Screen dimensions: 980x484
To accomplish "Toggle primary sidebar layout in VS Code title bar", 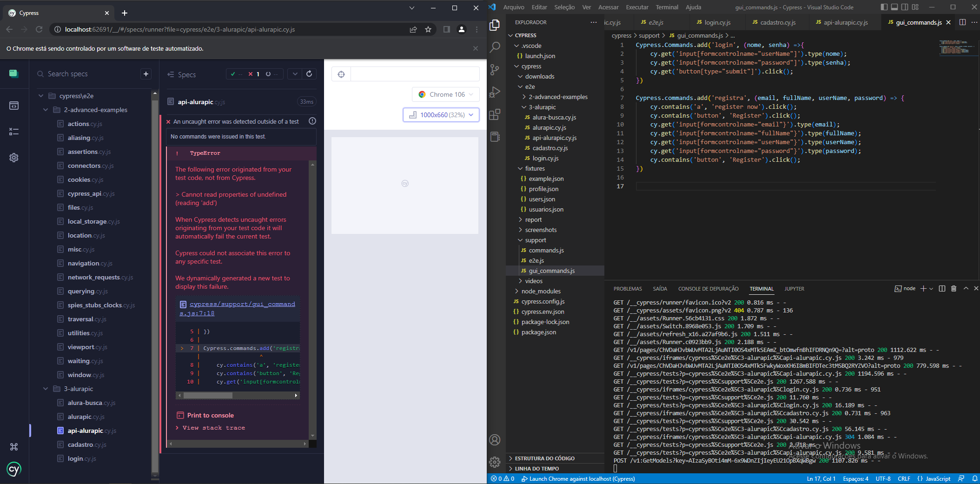I will point(884,7).
